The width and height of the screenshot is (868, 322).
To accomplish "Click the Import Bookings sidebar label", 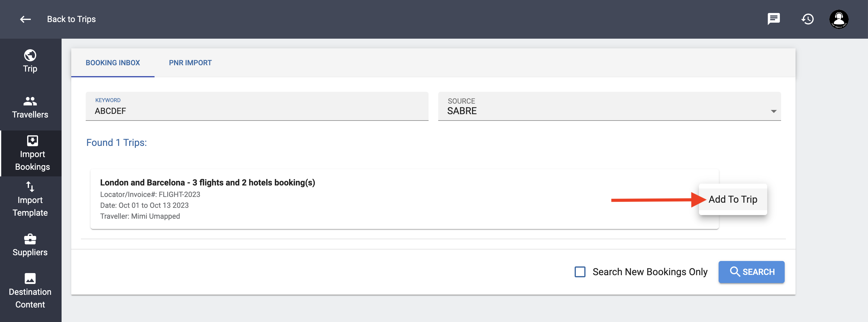I will coord(32,160).
